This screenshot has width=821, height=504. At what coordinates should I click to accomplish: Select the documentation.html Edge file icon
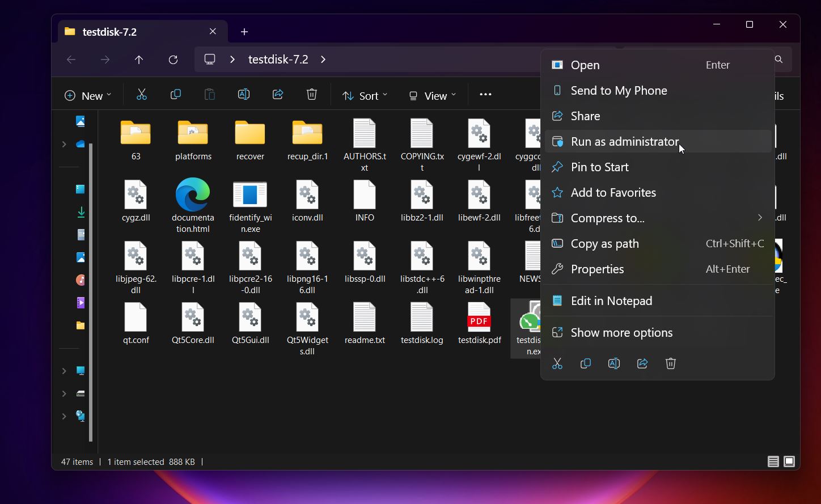(193, 206)
